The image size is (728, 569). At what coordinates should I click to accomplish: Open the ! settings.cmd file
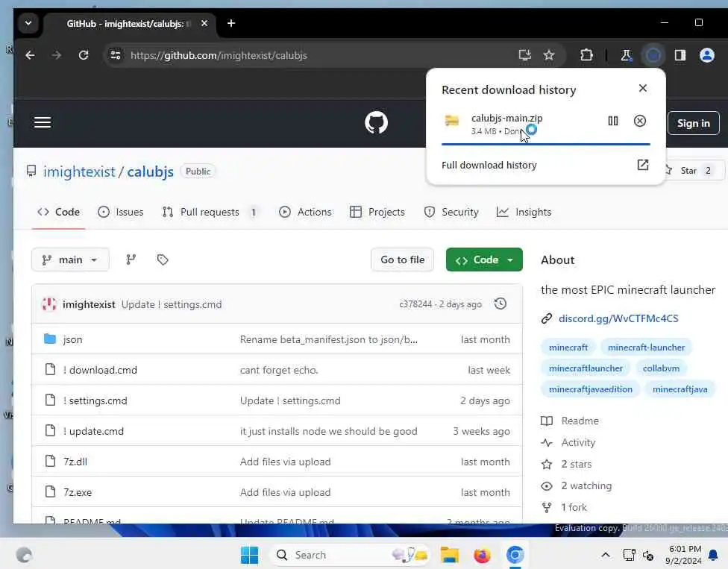click(95, 400)
